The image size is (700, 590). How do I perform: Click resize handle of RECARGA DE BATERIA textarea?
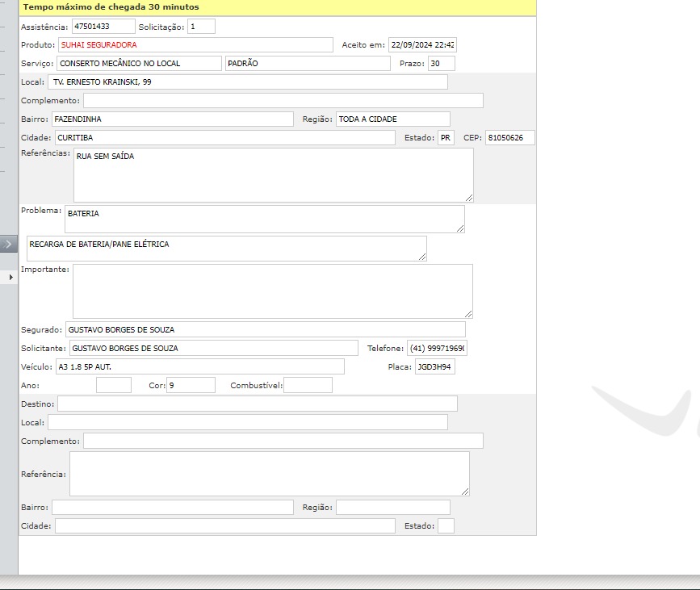(421, 256)
